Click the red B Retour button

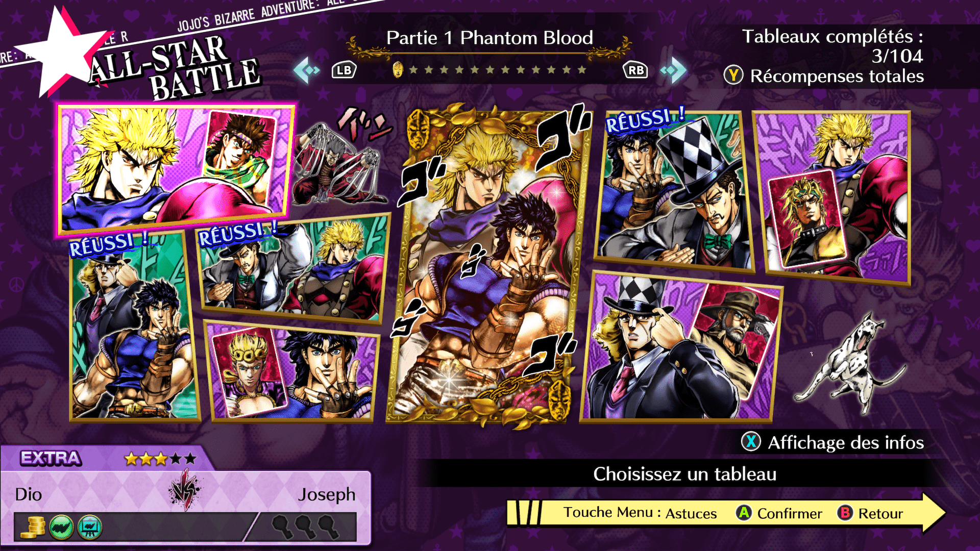click(845, 513)
